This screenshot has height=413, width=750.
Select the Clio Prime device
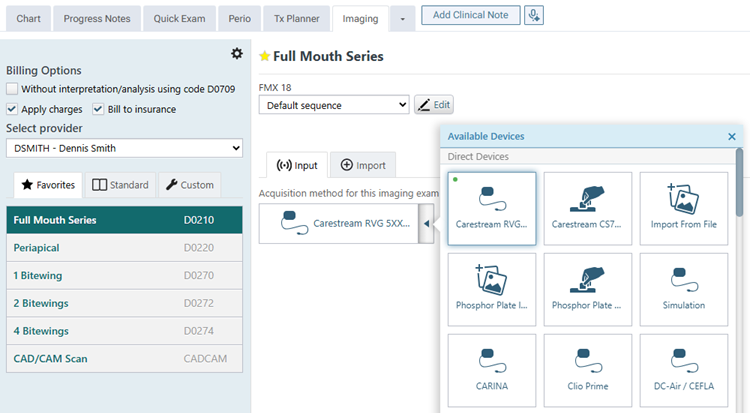coord(587,369)
